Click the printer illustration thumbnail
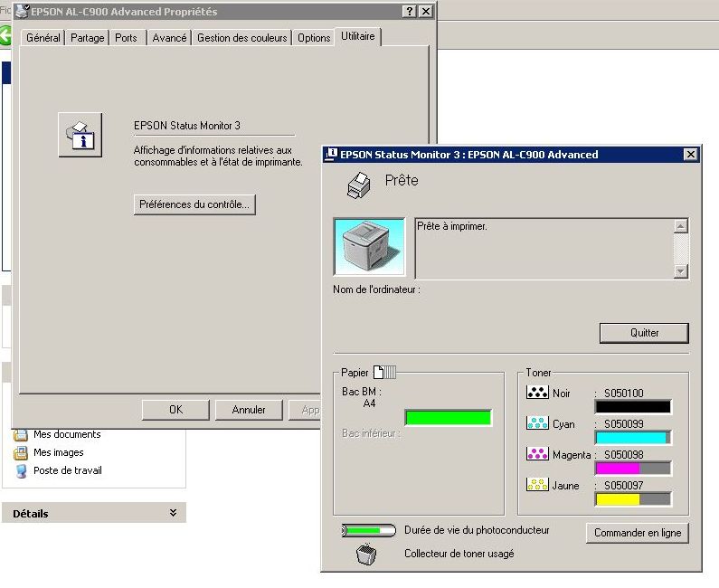This screenshot has height=588, width=719. pos(370,247)
